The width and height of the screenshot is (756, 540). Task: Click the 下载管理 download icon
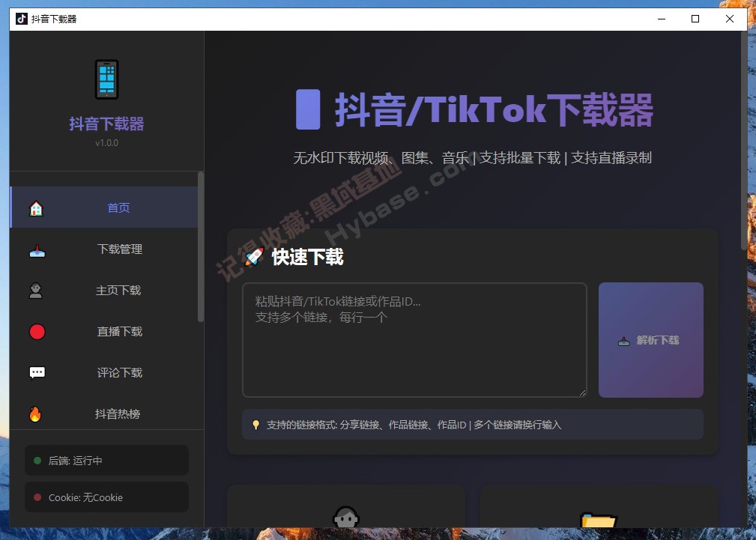click(37, 249)
